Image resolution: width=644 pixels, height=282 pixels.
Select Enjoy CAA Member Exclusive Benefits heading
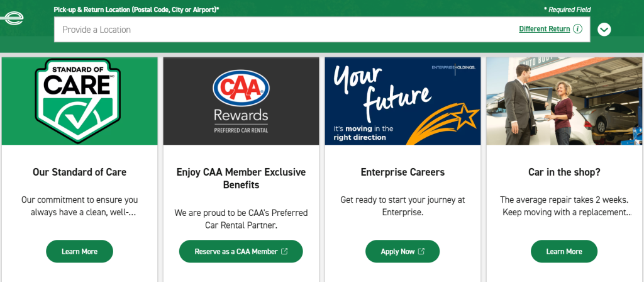pyautogui.click(x=241, y=178)
